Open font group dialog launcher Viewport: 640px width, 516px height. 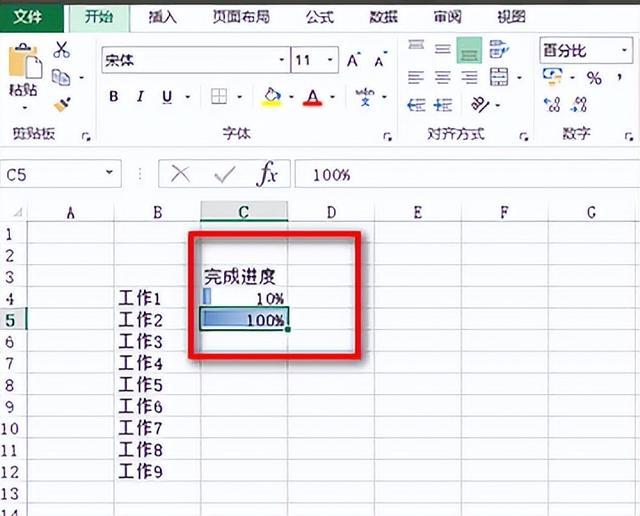click(x=387, y=136)
